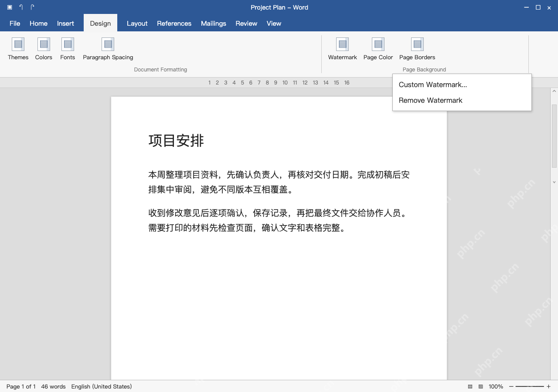
Task: Click the 100% zoom level value
Action: (496, 387)
